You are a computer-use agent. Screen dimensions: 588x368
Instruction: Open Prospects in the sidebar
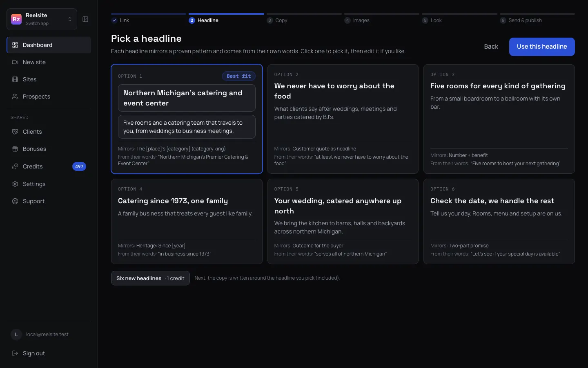click(x=49, y=96)
